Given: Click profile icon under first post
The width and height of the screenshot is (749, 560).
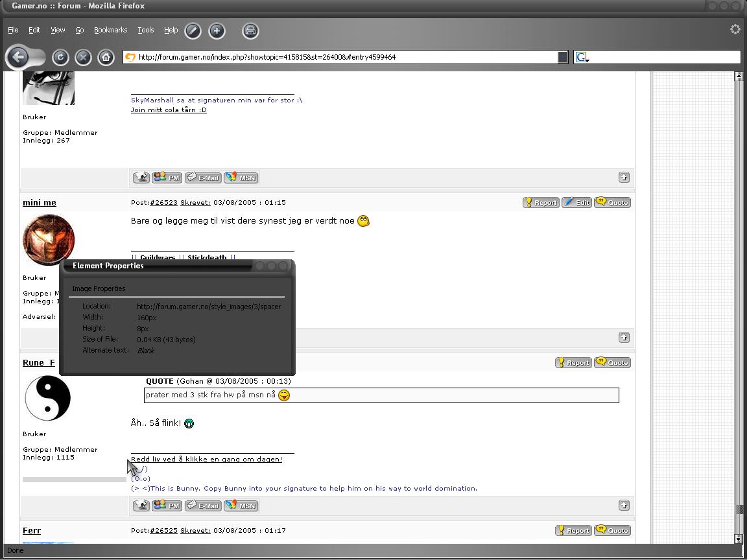Looking at the screenshot, I should click(x=141, y=178).
